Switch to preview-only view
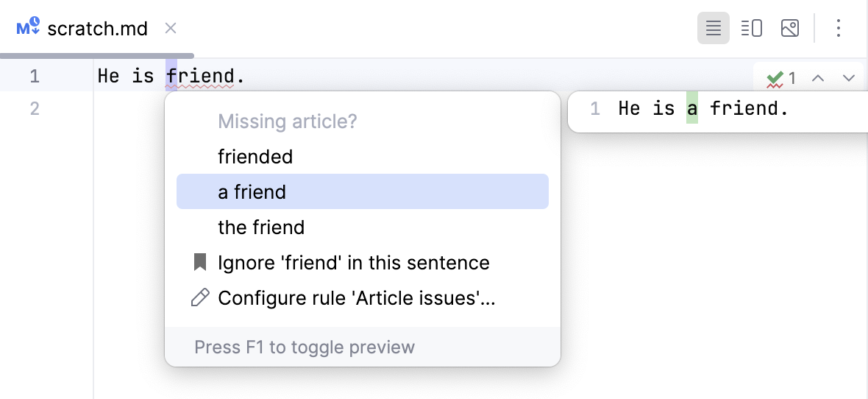Viewport: 868px width, 399px height. (x=790, y=29)
